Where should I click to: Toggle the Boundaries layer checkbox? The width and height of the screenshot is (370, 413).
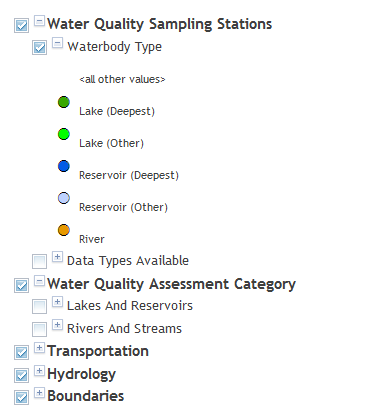tap(21, 397)
